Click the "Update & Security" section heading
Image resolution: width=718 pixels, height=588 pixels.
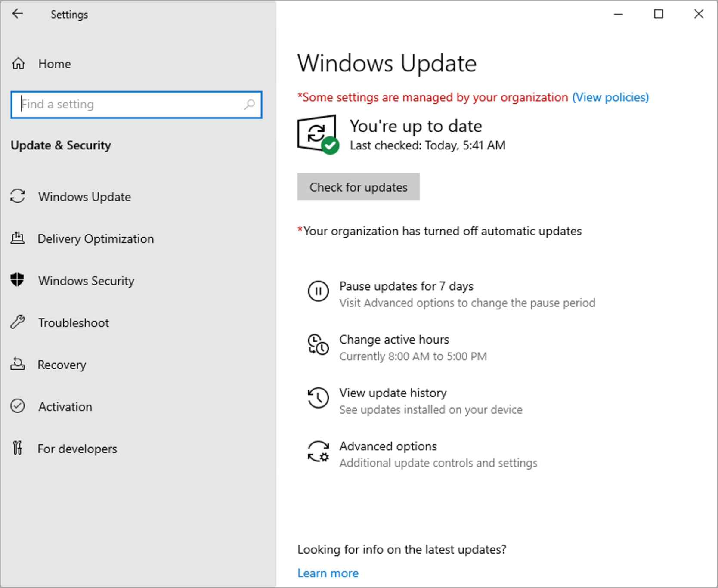click(x=61, y=145)
